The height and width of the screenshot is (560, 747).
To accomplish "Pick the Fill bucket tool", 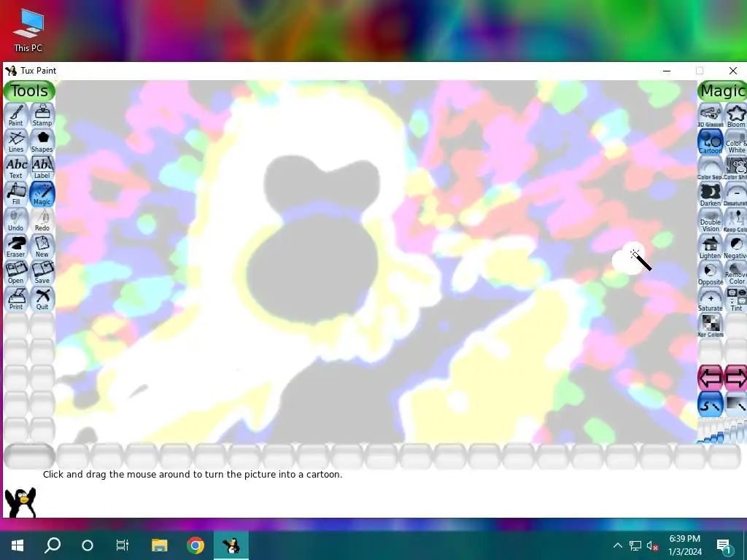I will pyautogui.click(x=16, y=194).
